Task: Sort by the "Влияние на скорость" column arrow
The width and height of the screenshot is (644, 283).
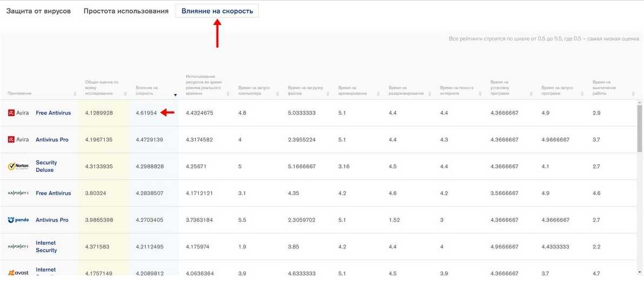Action: click(x=175, y=95)
